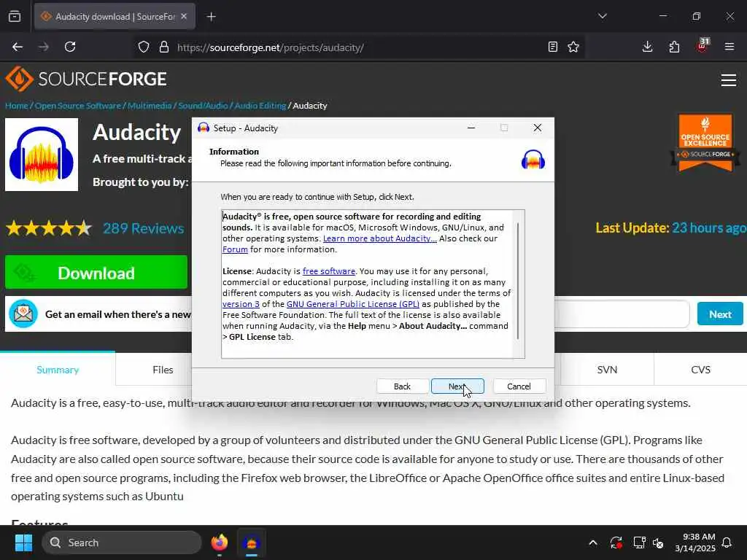This screenshot has height=560, width=747.
Task: Click the Firefox View icon in tab bar
Action: (x=15, y=16)
